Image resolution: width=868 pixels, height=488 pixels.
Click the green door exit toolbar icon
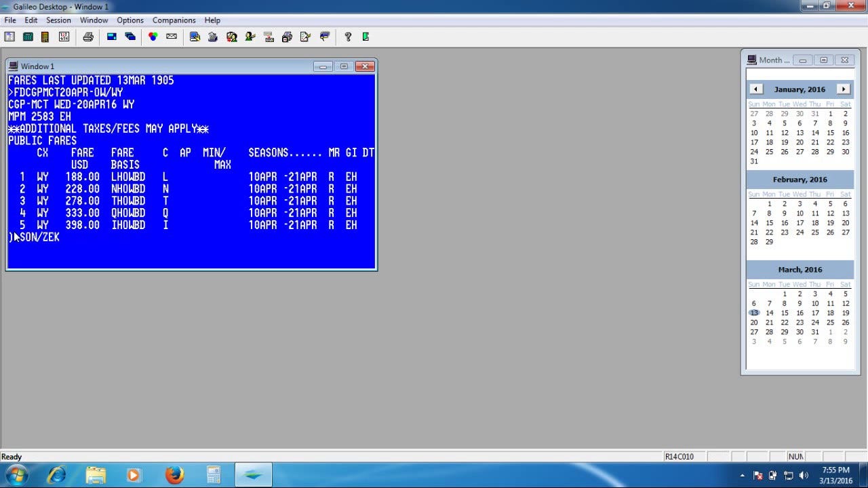point(366,37)
